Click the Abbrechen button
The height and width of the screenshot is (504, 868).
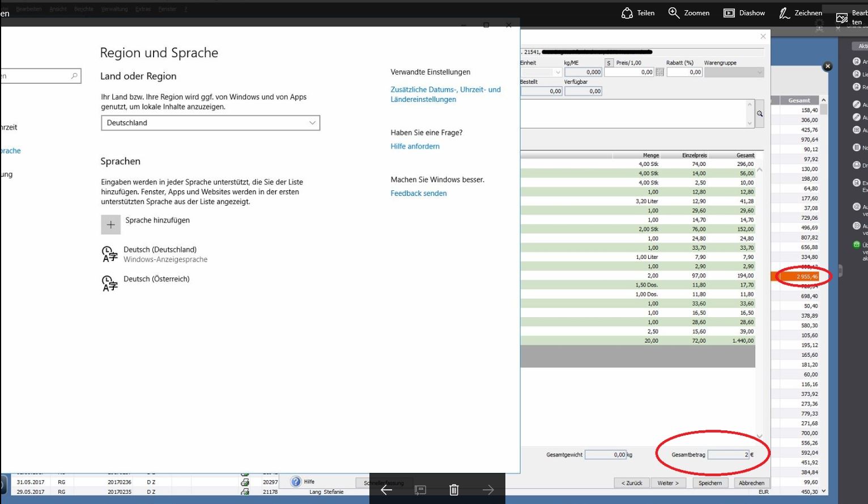click(x=751, y=483)
